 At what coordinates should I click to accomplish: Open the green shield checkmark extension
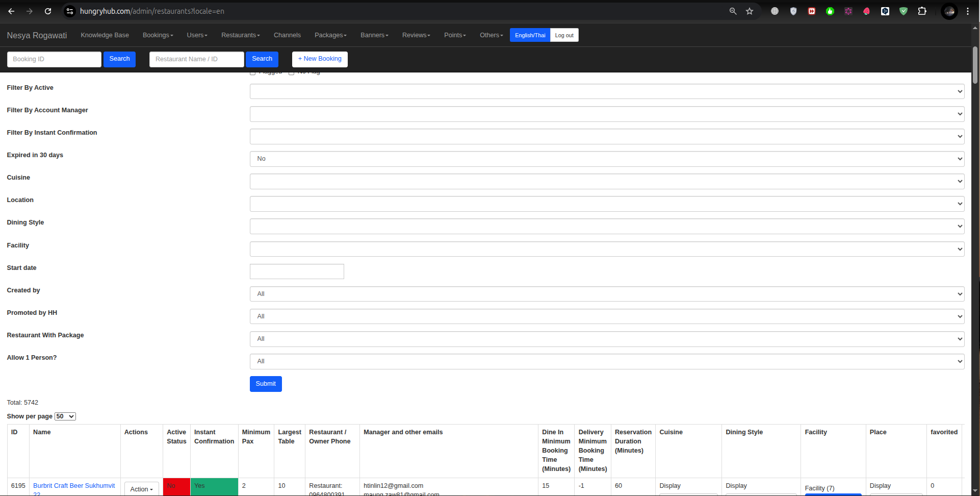[x=904, y=11]
